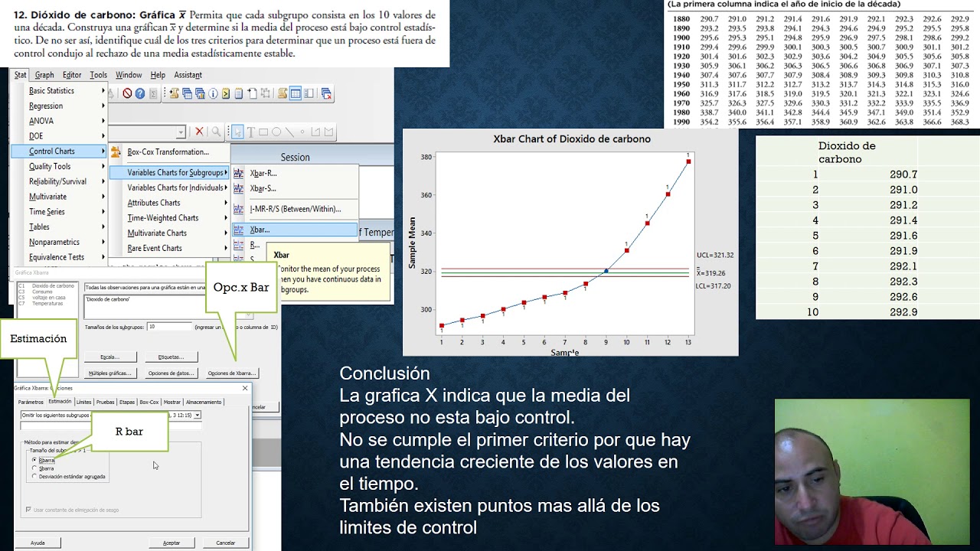This screenshot has height=551, width=980.
Task: Expand the Quality Tools submenu
Action: coord(103,166)
